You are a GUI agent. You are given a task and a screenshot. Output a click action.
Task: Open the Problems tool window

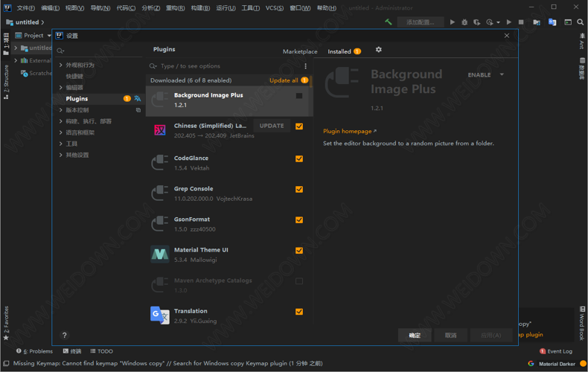[34, 351]
